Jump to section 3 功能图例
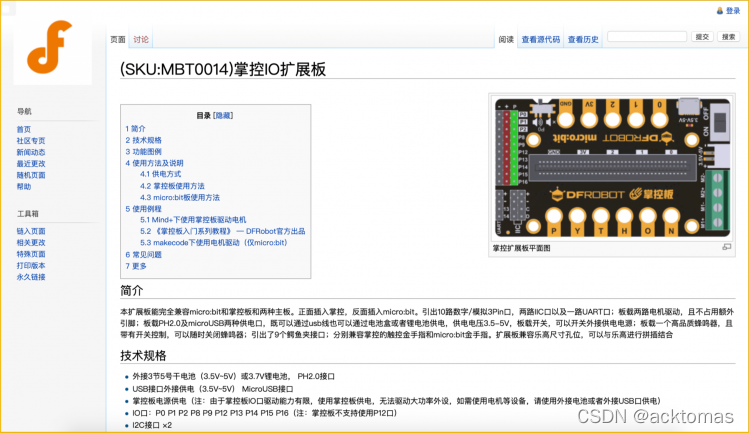The width and height of the screenshot is (749, 433). (143, 152)
